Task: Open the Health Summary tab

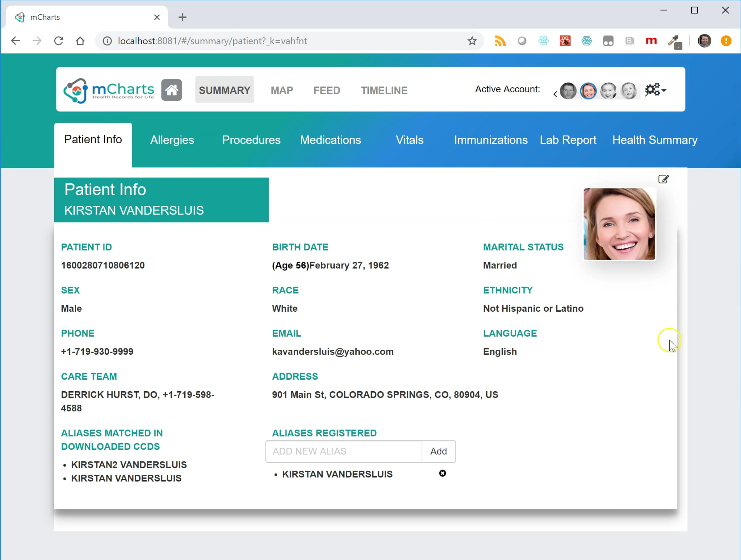Action: 655,140
